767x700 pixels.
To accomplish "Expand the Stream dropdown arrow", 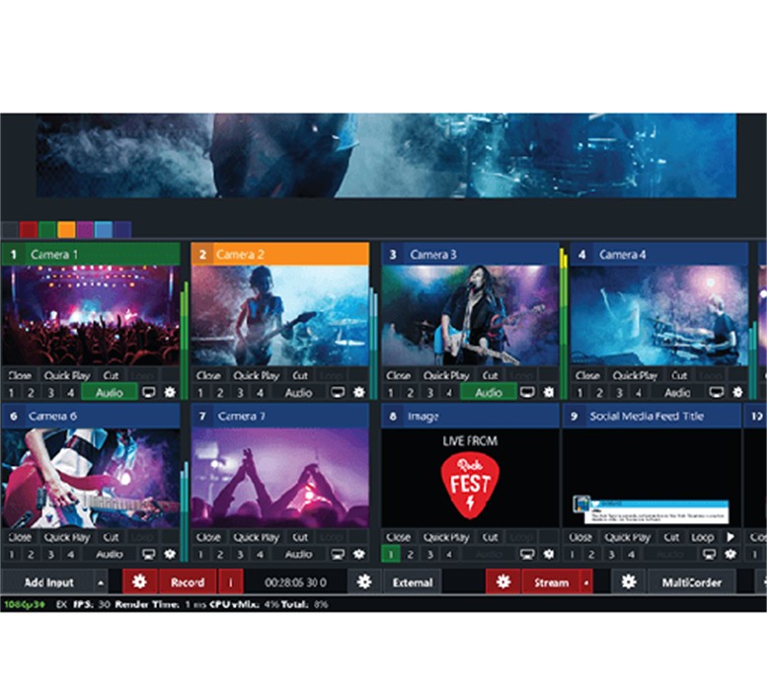I will (x=586, y=582).
